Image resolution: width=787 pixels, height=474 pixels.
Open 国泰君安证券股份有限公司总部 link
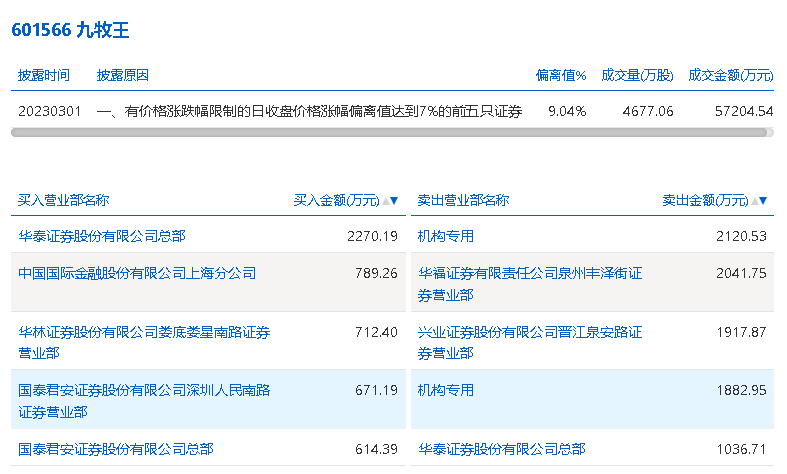(116, 449)
